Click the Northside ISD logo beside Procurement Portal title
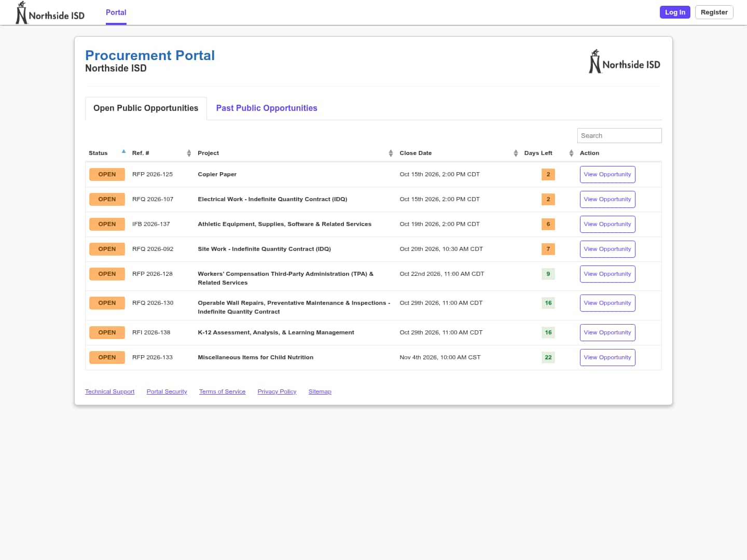This screenshot has height=560, width=747. [625, 62]
